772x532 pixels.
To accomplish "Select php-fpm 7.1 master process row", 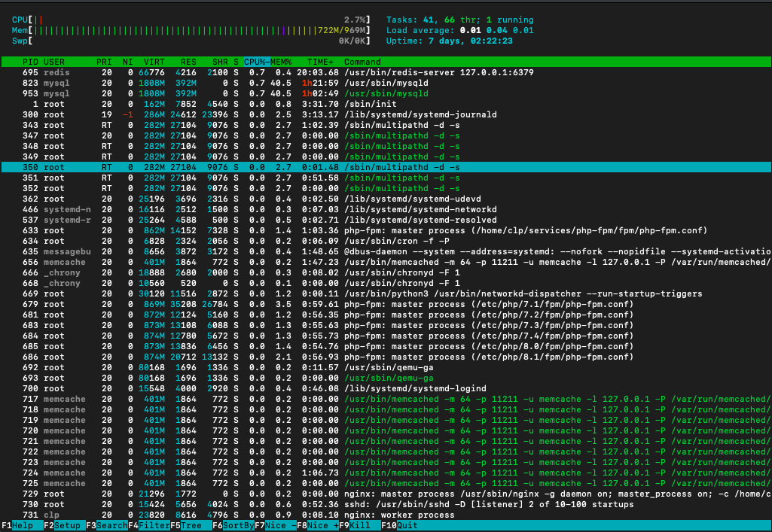I will [386, 304].
